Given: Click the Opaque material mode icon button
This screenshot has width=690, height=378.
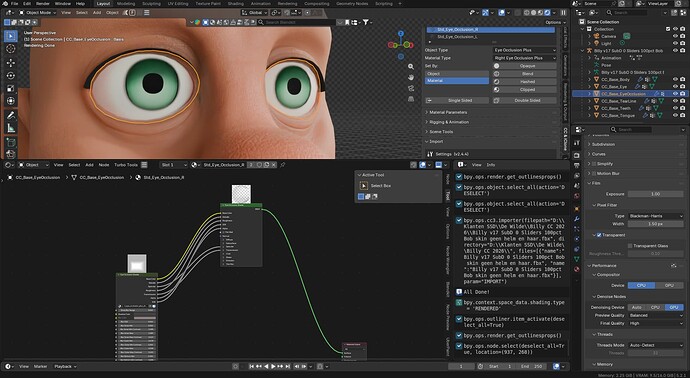Looking at the screenshot, I should pos(496,66).
